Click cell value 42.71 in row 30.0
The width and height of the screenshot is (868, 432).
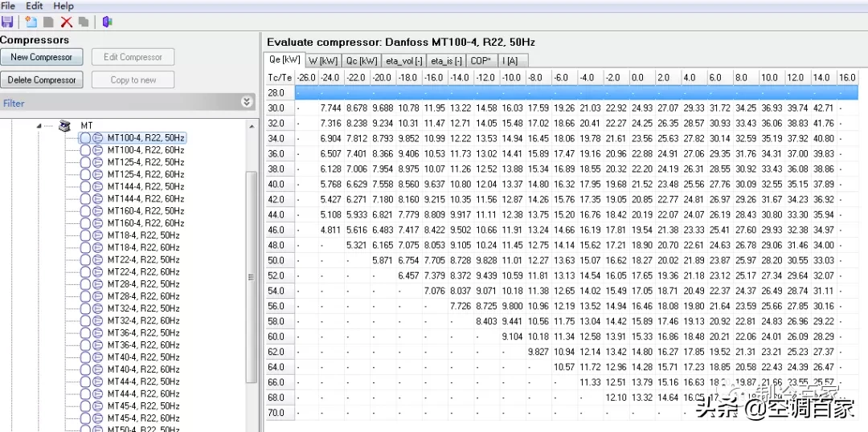point(823,108)
